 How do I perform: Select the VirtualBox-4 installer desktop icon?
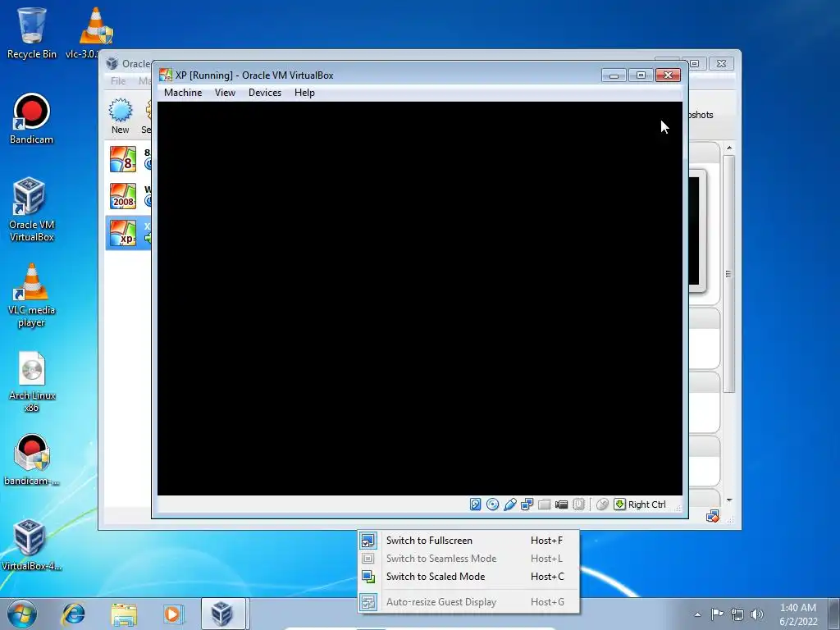pos(31,545)
